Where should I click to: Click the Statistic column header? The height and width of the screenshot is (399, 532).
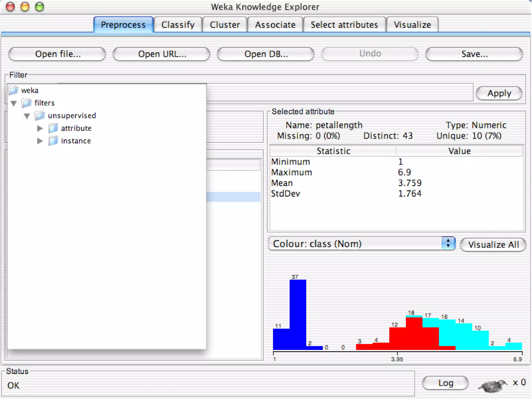coord(333,151)
